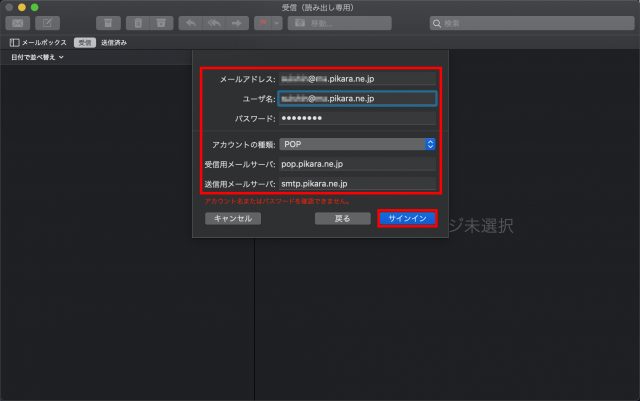Switch to the 送信済み tab
The width and height of the screenshot is (640, 401).
click(113, 43)
